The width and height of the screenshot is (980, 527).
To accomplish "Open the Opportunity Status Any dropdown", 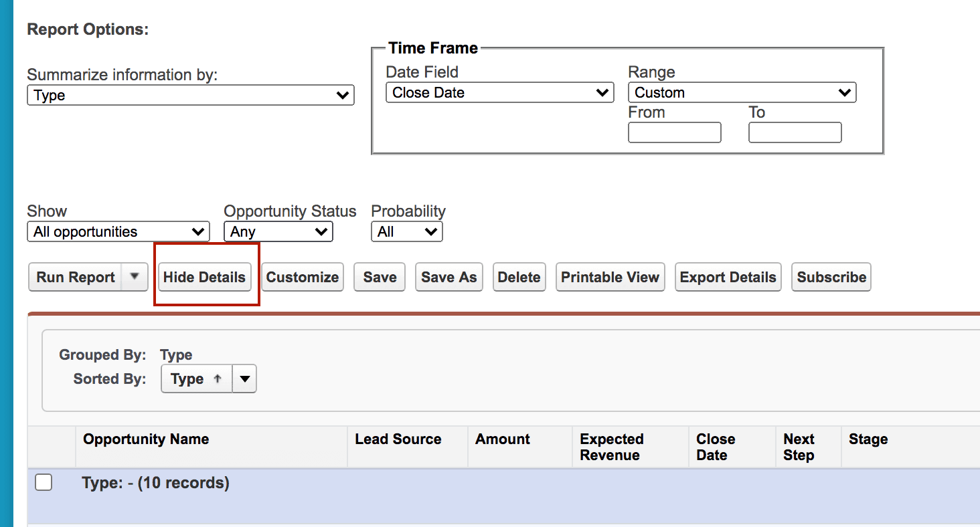I will point(278,231).
